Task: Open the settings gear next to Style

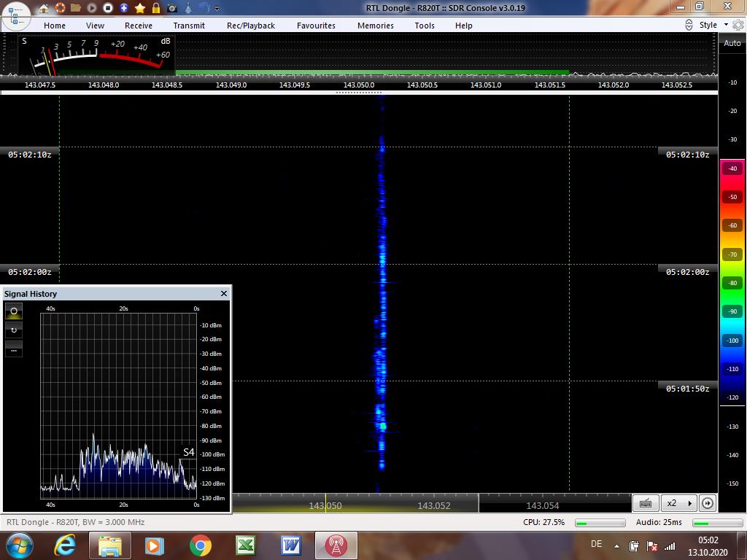Action: click(x=738, y=25)
